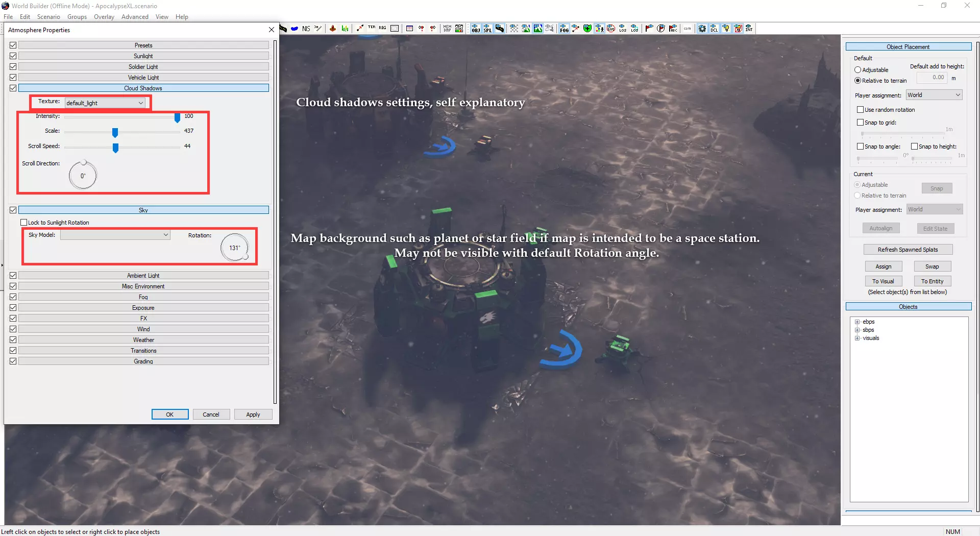
Task: Open the NIS tool in toolbar
Action: point(306,29)
